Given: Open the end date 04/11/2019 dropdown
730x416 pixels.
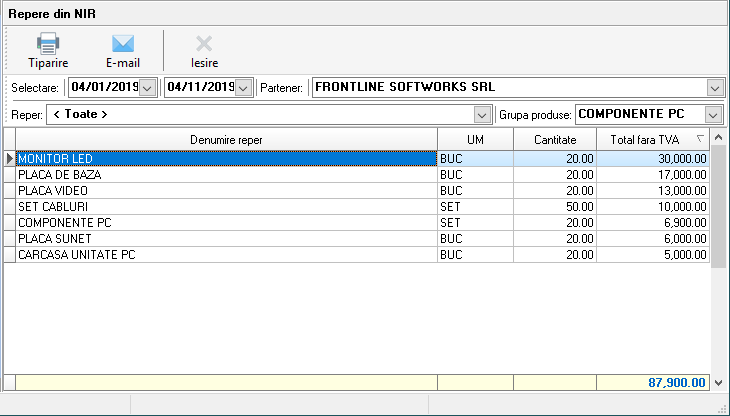Looking at the screenshot, I should point(242,87).
